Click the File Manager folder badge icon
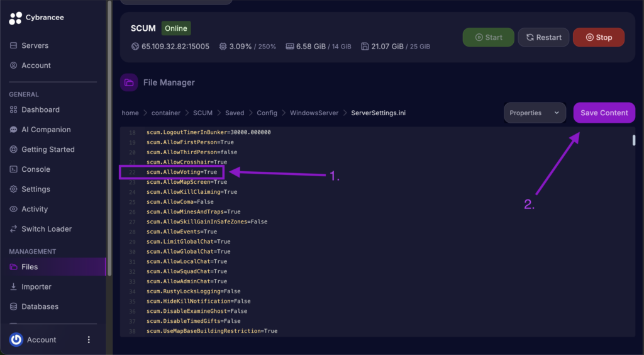Image resolution: width=644 pixels, height=355 pixels. click(129, 82)
